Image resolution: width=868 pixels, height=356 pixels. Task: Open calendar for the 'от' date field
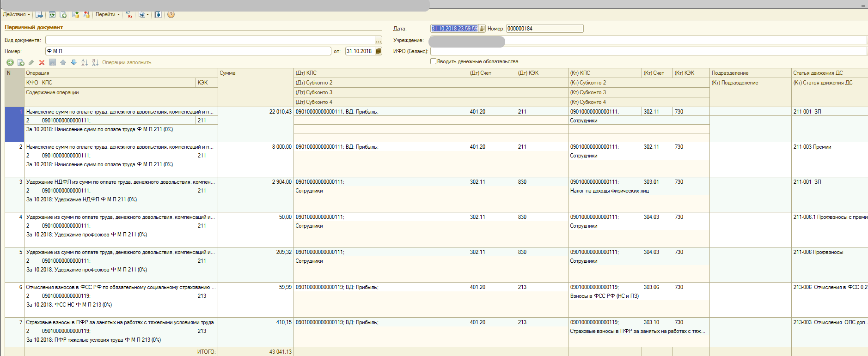[379, 51]
